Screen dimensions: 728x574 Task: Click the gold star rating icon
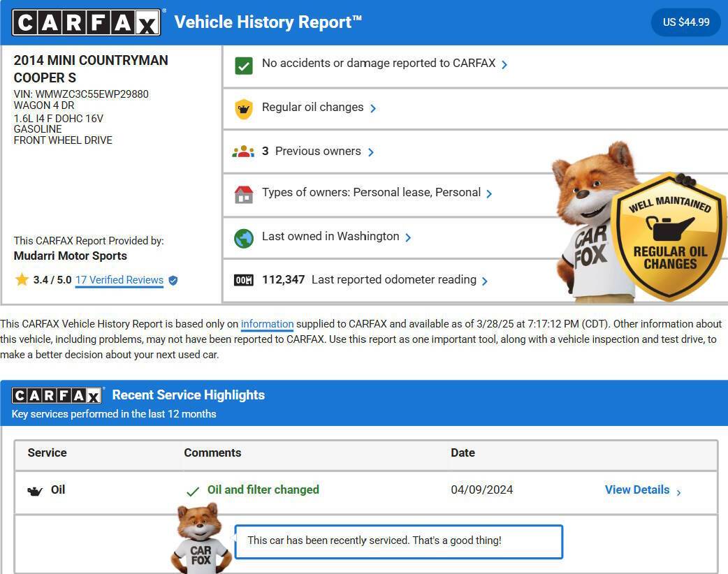click(22, 279)
